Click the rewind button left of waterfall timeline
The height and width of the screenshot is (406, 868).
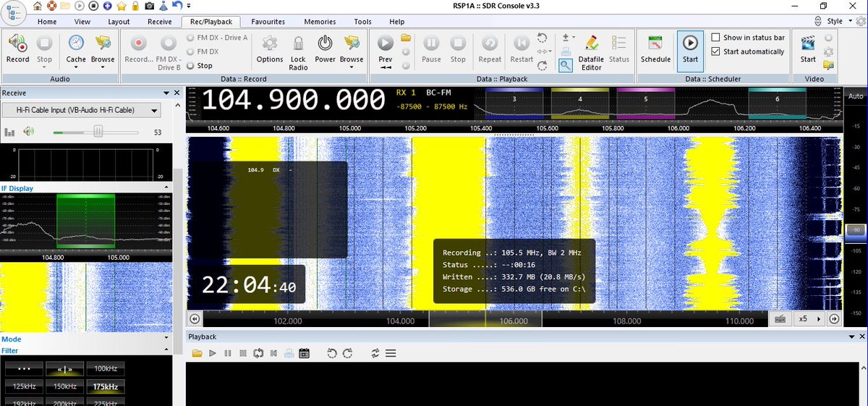tap(194, 318)
